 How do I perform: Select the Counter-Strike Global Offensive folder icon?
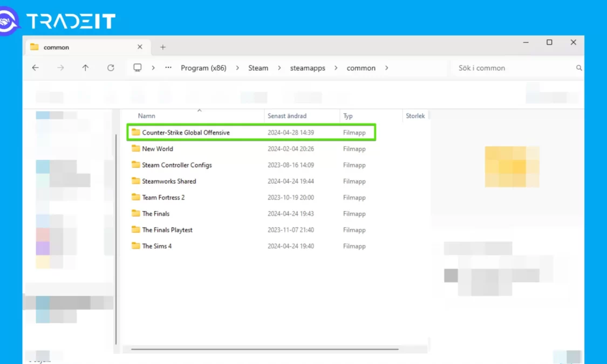(135, 132)
